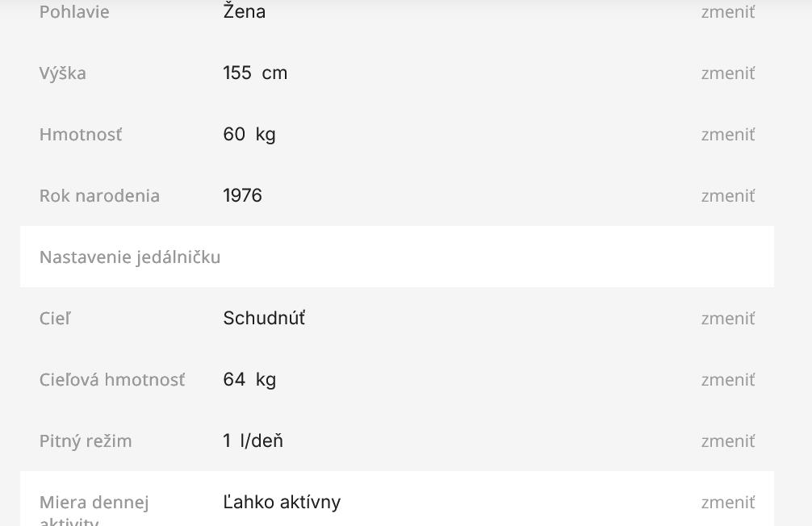Click the 60 kg weight value
Viewport: 812px width, 526px height.
coord(249,135)
